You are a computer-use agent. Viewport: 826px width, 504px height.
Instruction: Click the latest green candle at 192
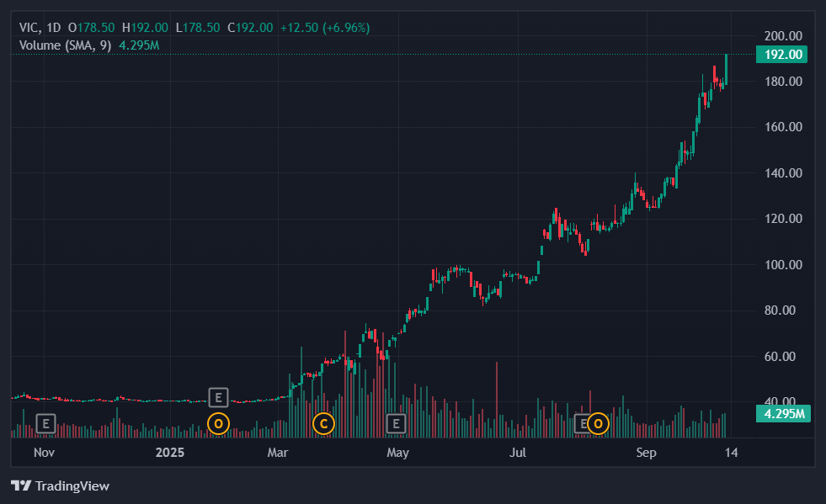click(726, 69)
